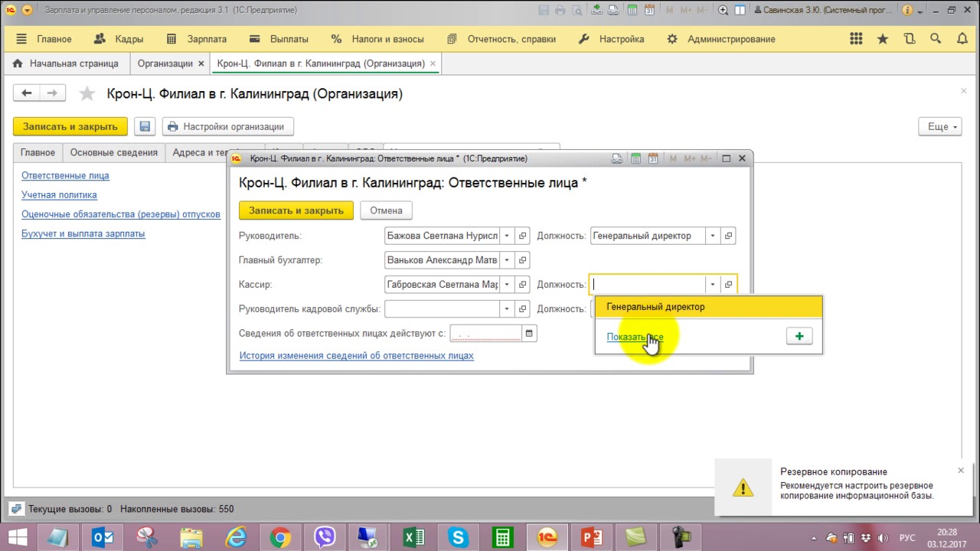The width and height of the screenshot is (980, 551).
Task: Mark organization as favorite with star icon
Action: click(x=87, y=94)
